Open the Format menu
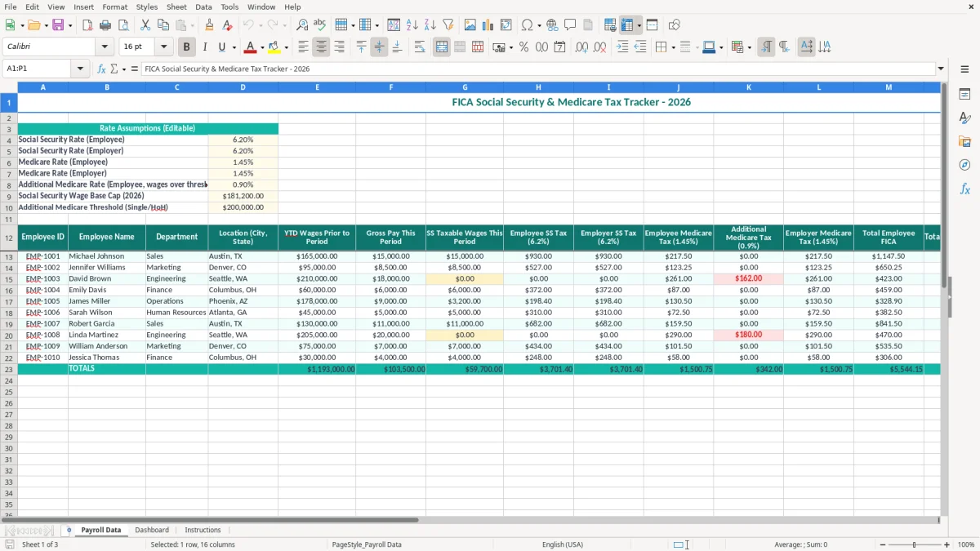Image resolution: width=980 pixels, height=551 pixels. (114, 7)
